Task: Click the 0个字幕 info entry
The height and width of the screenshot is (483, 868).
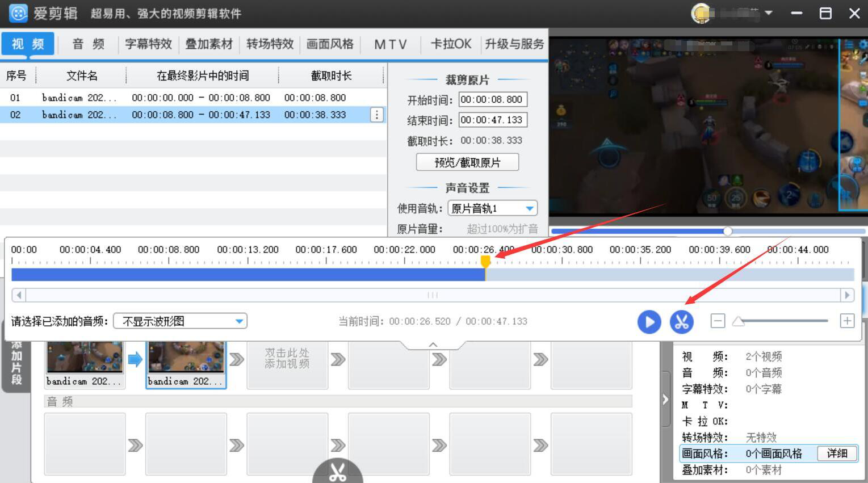Action: pyautogui.click(x=764, y=389)
